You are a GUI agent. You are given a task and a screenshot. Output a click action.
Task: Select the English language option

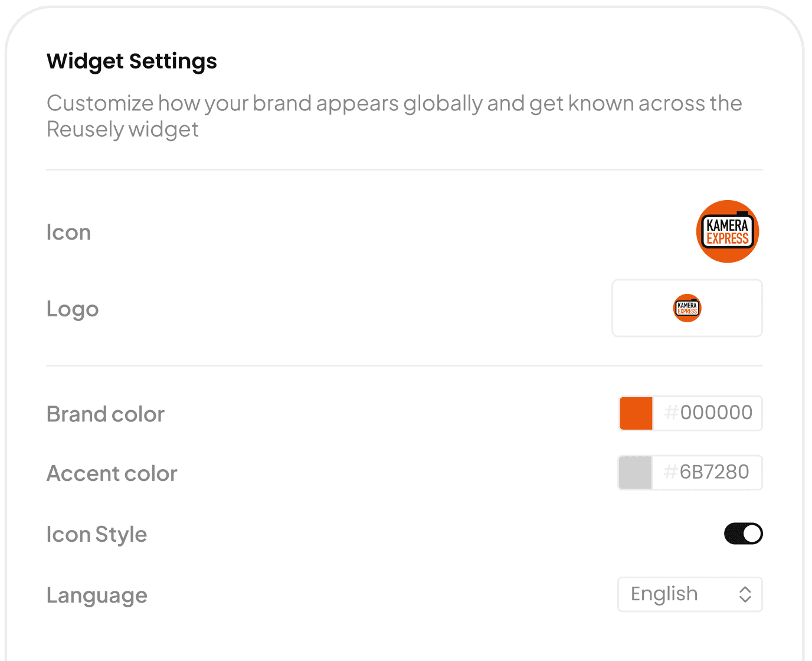coord(664,594)
